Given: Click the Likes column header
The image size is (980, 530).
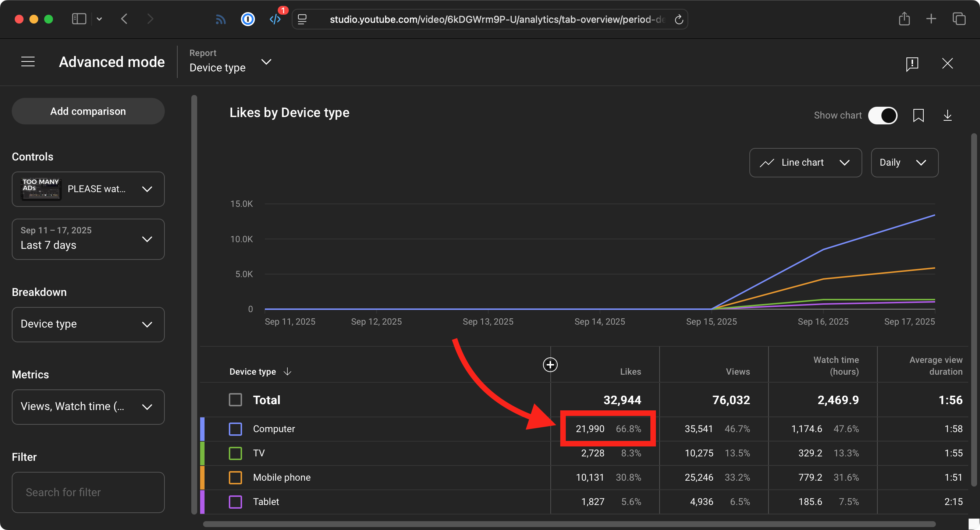Looking at the screenshot, I should [631, 372].
